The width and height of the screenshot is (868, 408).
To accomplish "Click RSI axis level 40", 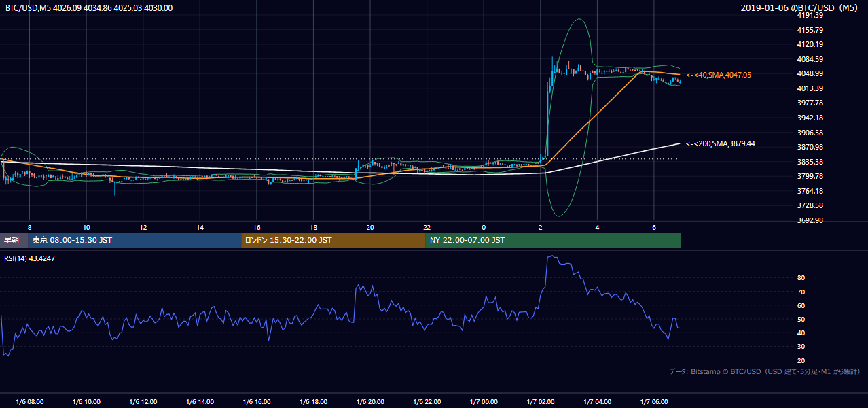I will 801,333.
